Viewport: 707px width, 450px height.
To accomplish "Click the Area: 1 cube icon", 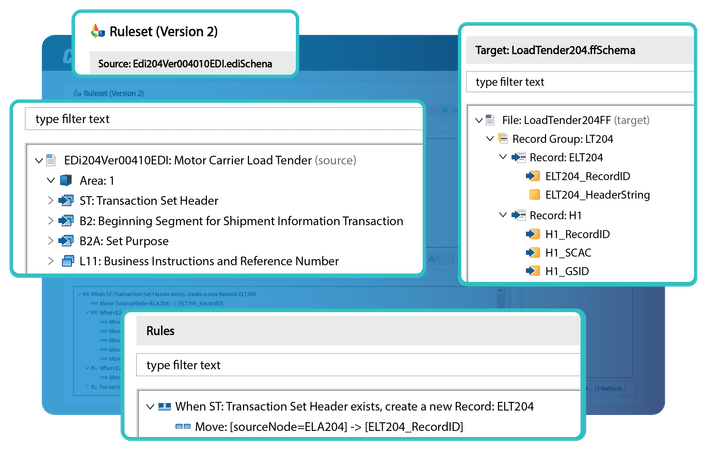I will tap(65, 181).
